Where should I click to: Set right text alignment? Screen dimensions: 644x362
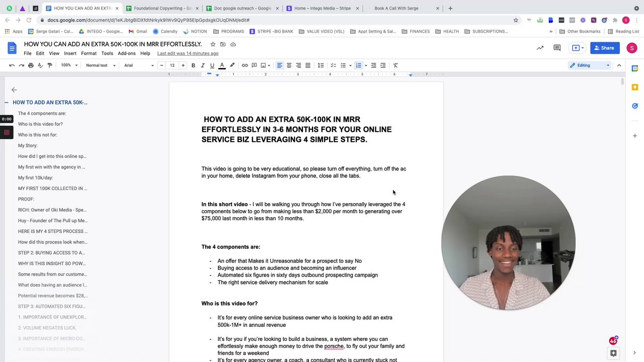click(298, 65)
